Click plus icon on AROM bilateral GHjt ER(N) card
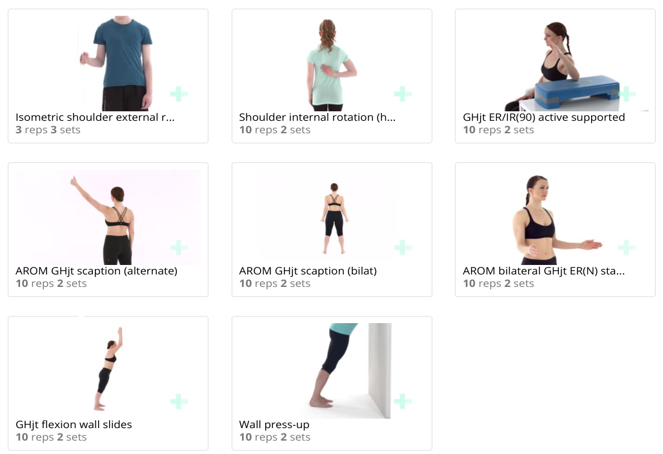This screenshot has width=663, height=454. (626, 247)
